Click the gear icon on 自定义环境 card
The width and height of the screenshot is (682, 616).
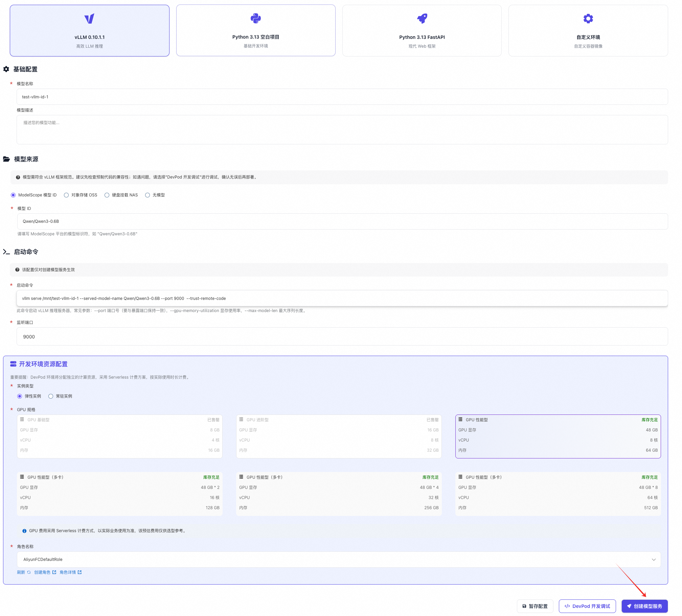[x=588, y=18]
